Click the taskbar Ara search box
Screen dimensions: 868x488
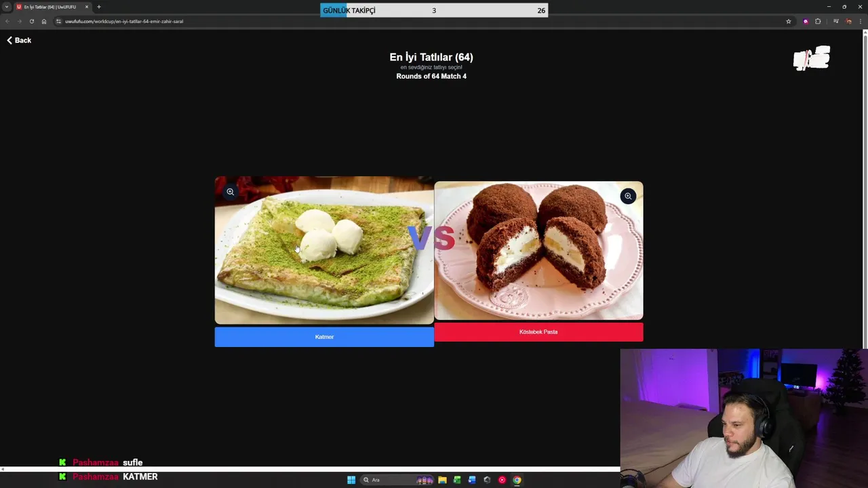[397, 480]
